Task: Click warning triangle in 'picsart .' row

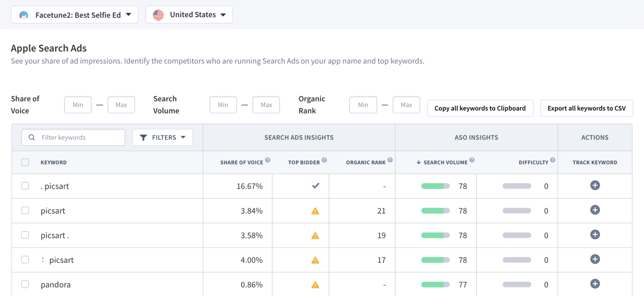Action: click(x=315, y=235)
